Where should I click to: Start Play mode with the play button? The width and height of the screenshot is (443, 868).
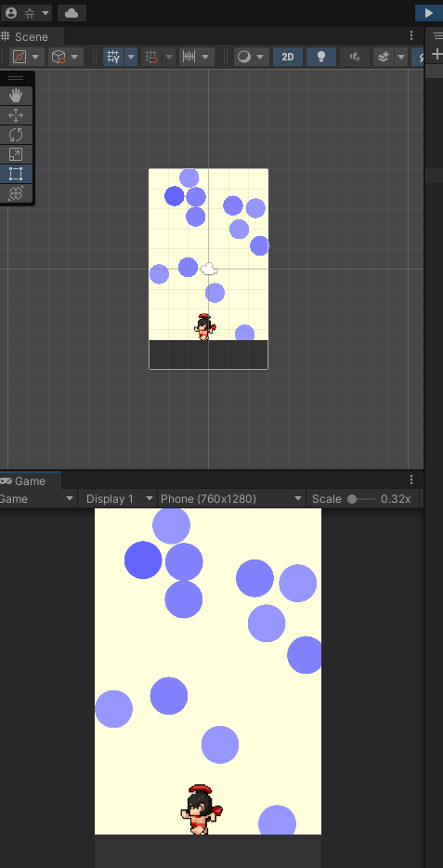[x=429, y=13]
